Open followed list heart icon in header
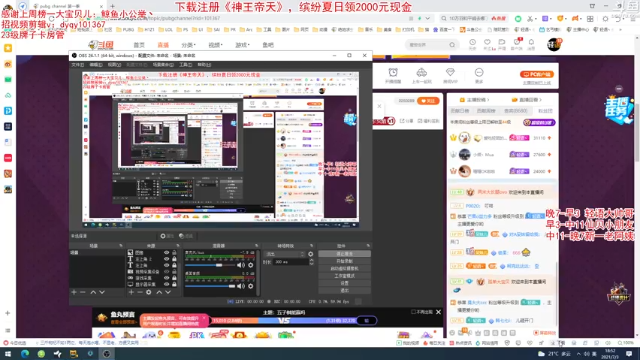The width and height of the screenshot is (640, 360). click(487, 42)
